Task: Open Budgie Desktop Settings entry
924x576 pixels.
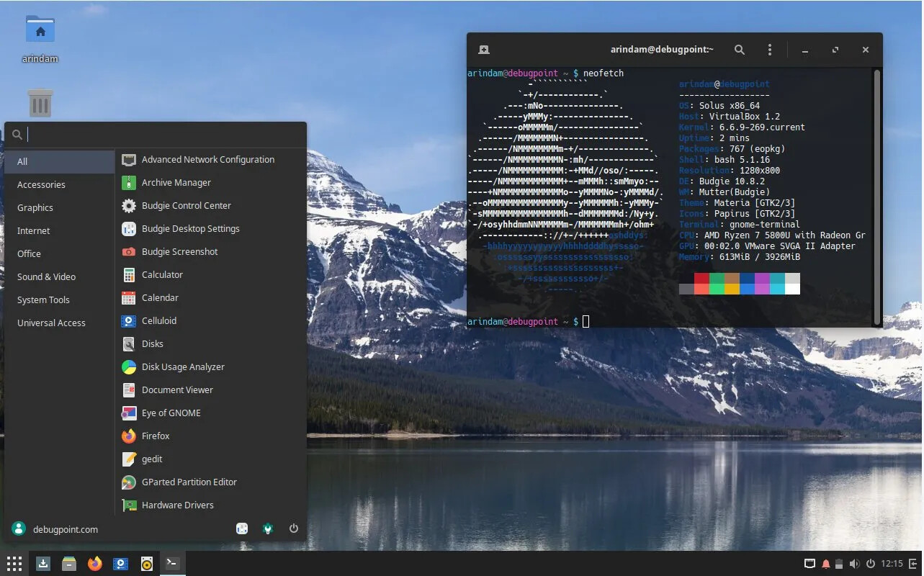Action: pos(210,229)
